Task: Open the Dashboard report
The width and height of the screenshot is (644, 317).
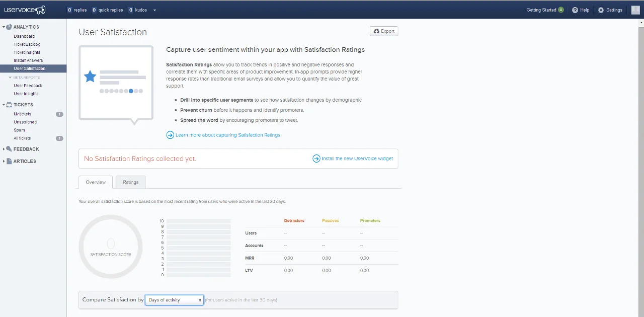Action: (24, 36)
